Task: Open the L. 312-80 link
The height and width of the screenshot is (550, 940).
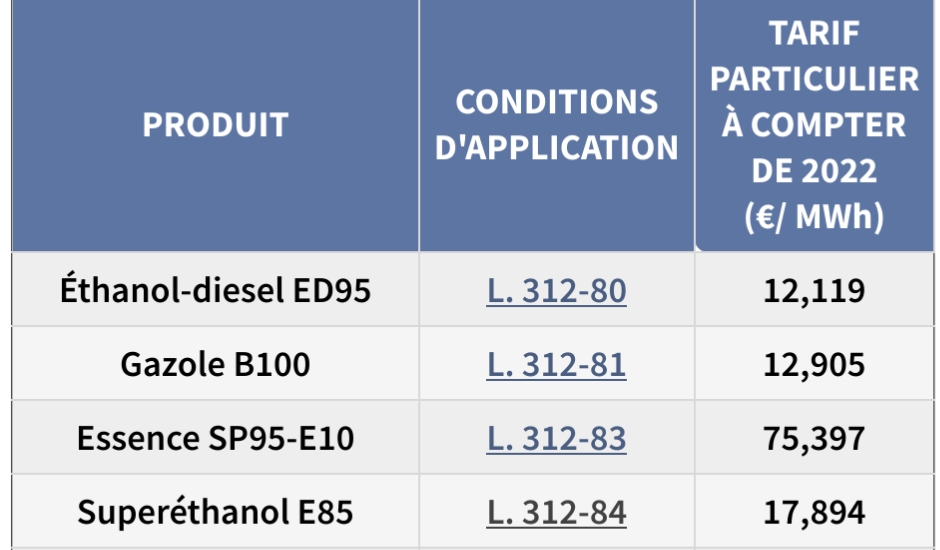Action: point(556,291)
